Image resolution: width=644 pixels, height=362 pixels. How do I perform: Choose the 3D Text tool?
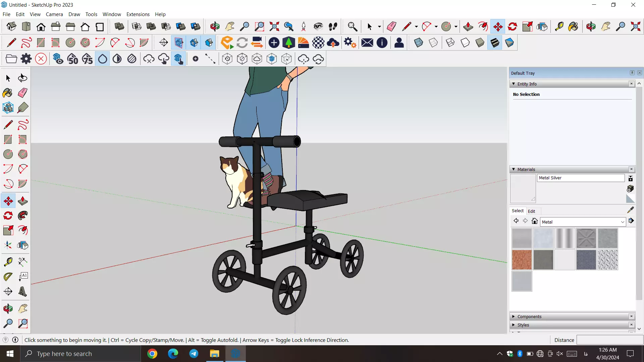coord(22,292)
